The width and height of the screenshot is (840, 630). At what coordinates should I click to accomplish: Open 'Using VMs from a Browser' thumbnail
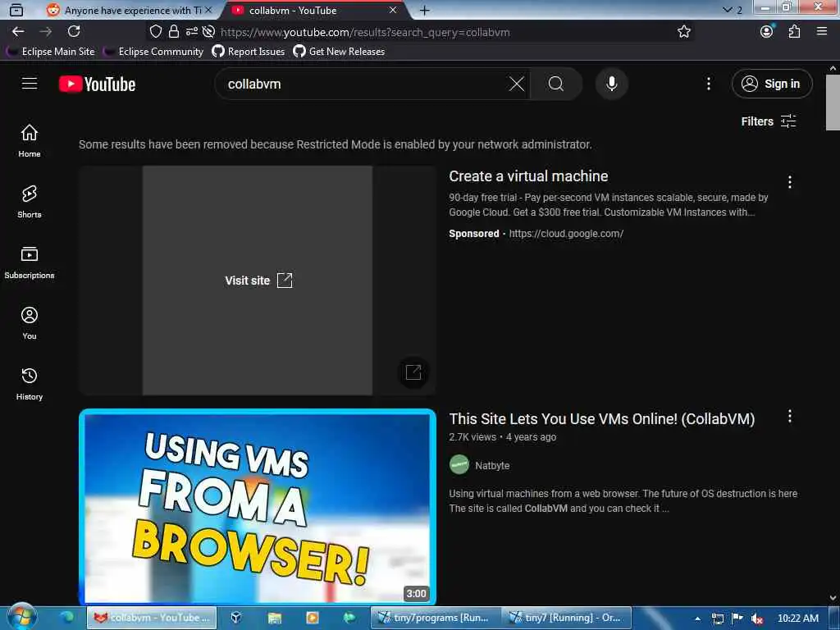(257, 507)
